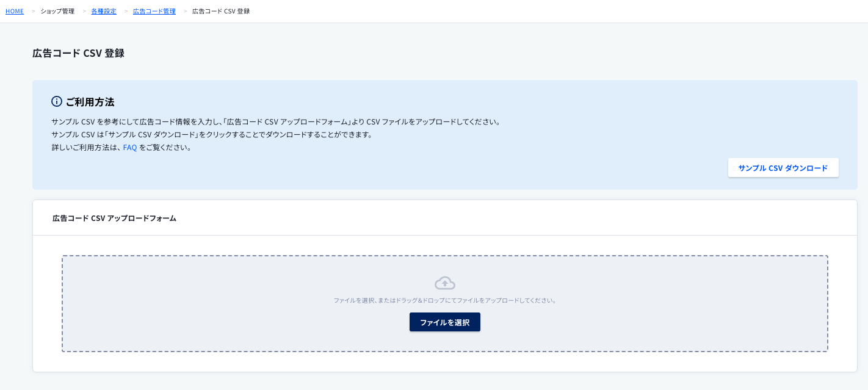Open 広告コード管理 breadcrumb link
This screenshot has width=868, height=390.
coord(154,11)
